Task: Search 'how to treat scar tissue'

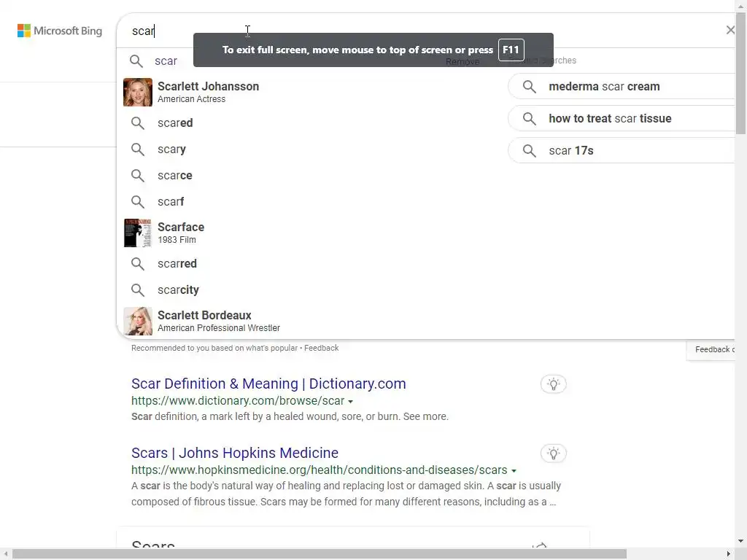Action: pyautogui.click(x=622, y=118)
